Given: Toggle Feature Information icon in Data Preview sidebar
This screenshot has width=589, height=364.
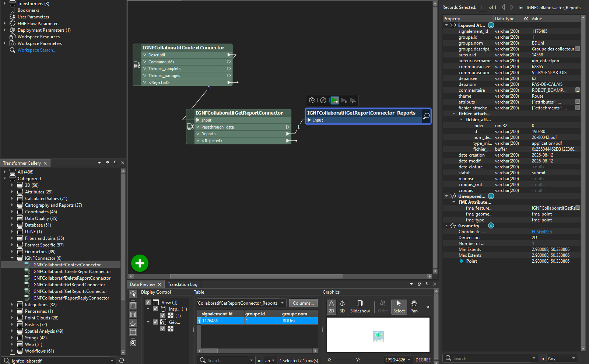Looking at the screenshot, I should pyautogui.click(x=133, y=332).
